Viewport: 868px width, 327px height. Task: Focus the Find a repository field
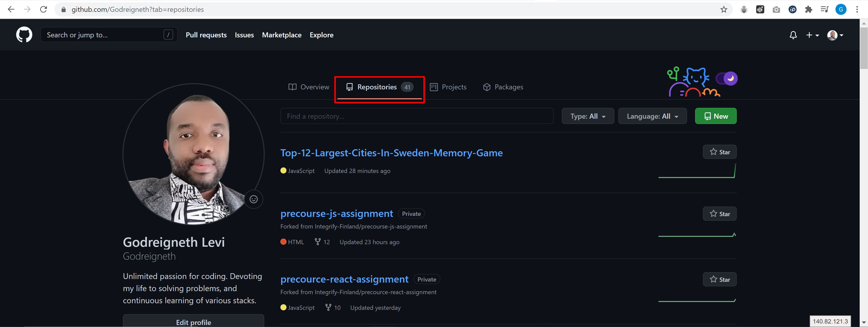[x=416, y=116]
